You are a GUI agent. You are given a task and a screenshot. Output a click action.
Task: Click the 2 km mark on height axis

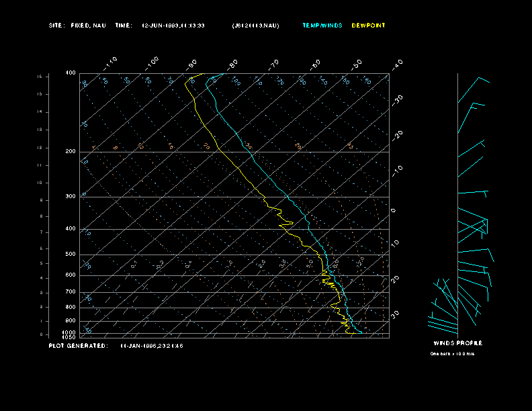(x=42, y=307)
